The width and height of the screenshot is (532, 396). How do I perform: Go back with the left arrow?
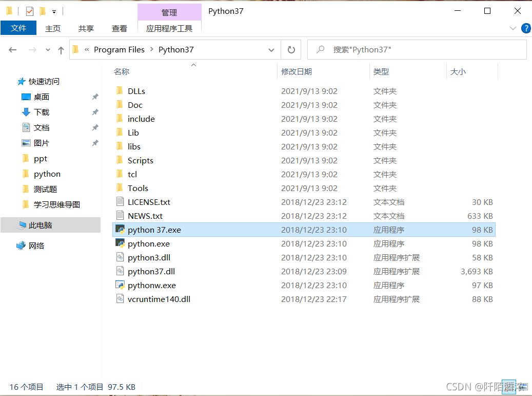click(x=12, y=50)
